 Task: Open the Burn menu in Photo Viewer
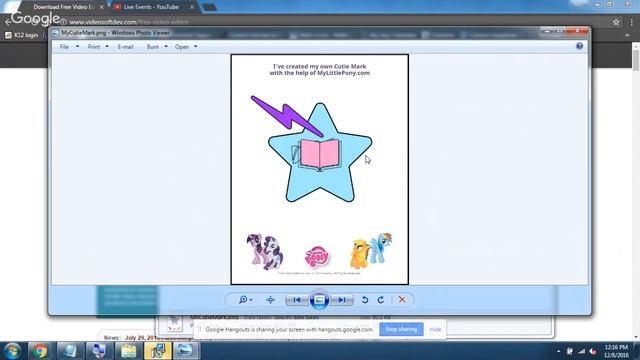(153, 47)
